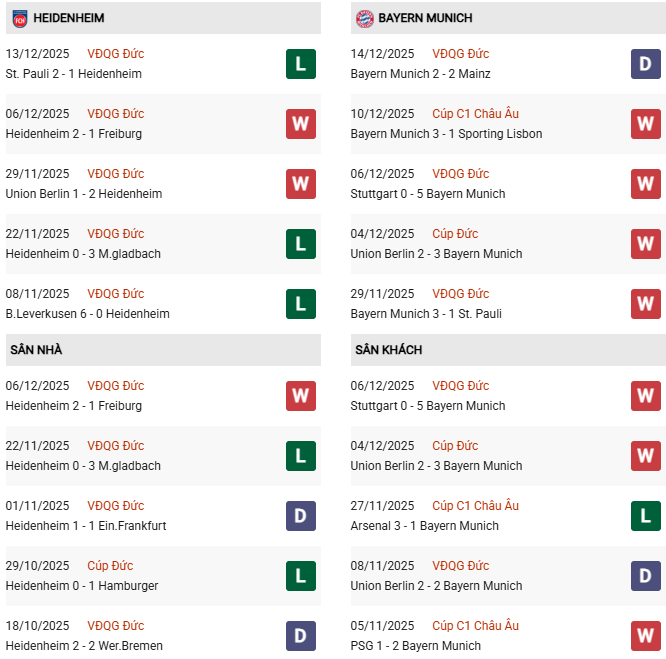The image size is (666, 659).
Task: Click D badge for Heidenheim 2-2 Wer.Bremen
Action: coord(300,636)
